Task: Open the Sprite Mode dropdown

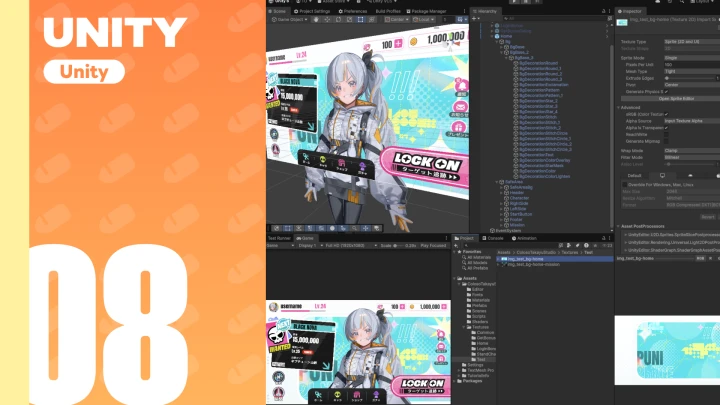Action: point(692,58)
